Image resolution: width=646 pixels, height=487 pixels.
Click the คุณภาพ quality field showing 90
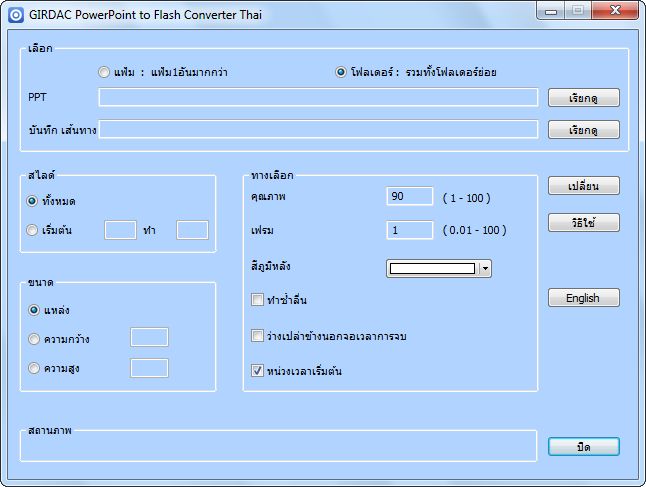coord(410,196)
